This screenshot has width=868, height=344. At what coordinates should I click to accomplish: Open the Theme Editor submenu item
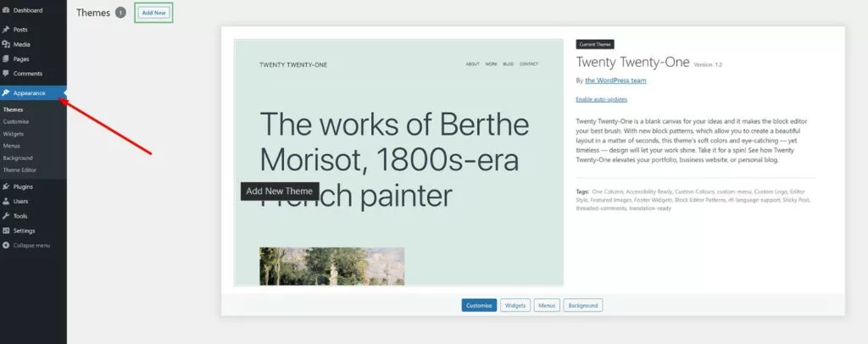coord(19,170)
